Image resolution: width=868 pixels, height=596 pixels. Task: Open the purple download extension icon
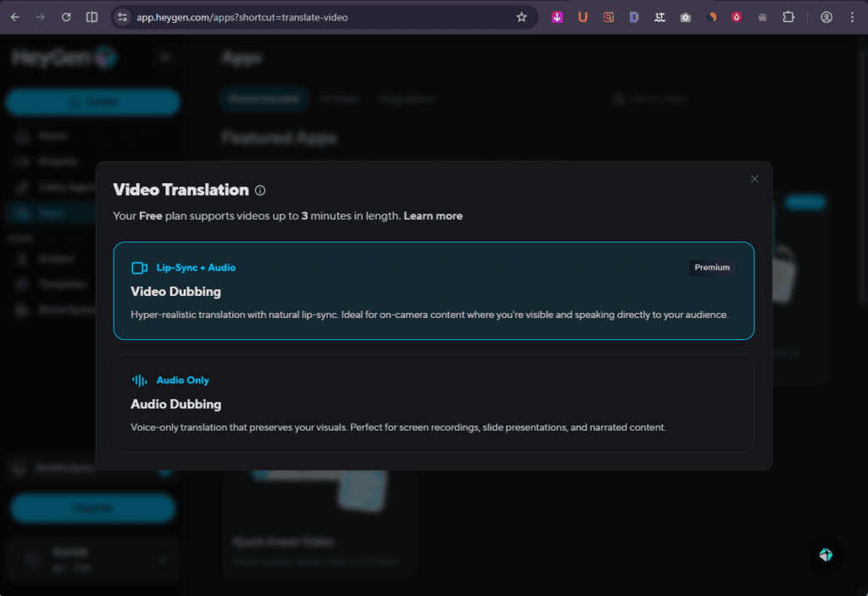coord(557,17)
